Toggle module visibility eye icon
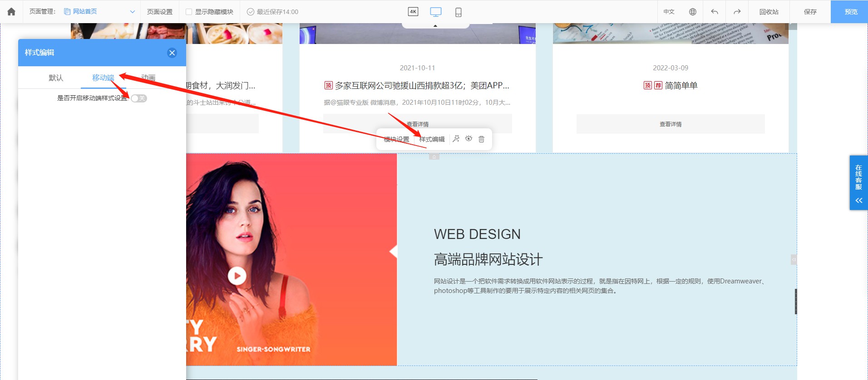Screen dimensions: 868x380 469,139
